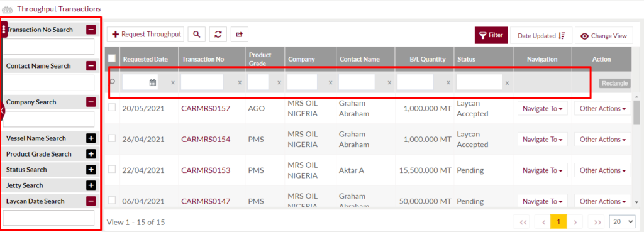Click the Request Throughput button
The image size is (644, 232).
(145, 35)
